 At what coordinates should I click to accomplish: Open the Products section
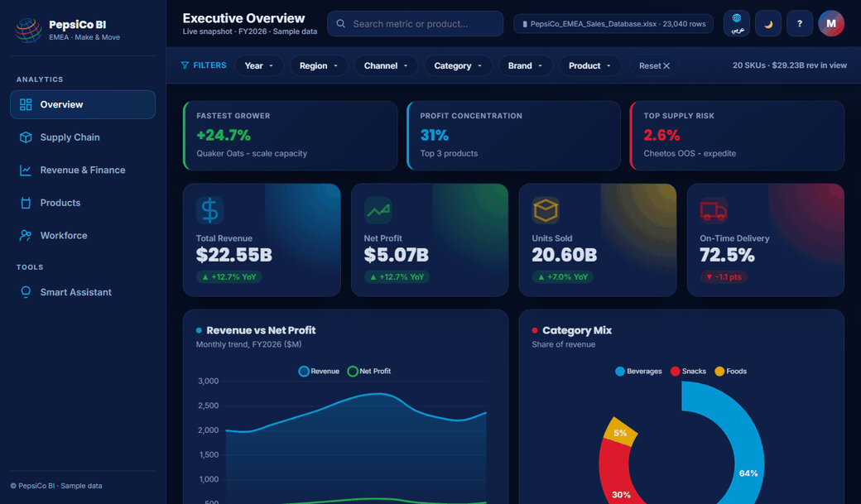point(83,203)
